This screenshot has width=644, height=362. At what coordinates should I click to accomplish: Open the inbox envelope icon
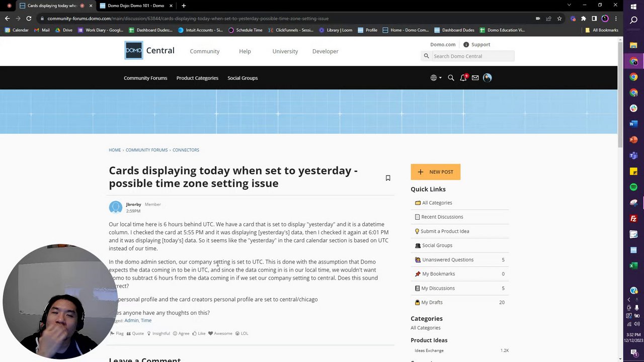[475, 78]
